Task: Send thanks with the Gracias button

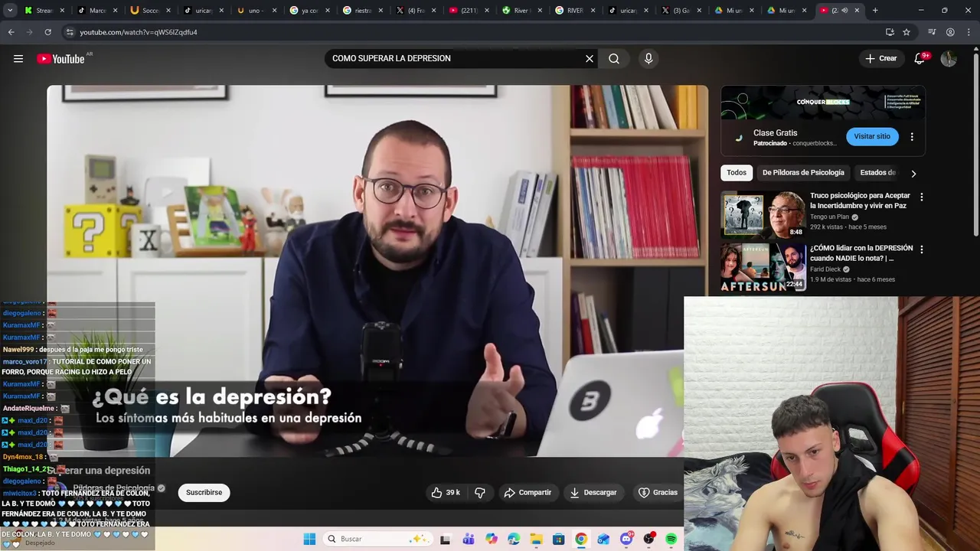Action: pos(658,492)
